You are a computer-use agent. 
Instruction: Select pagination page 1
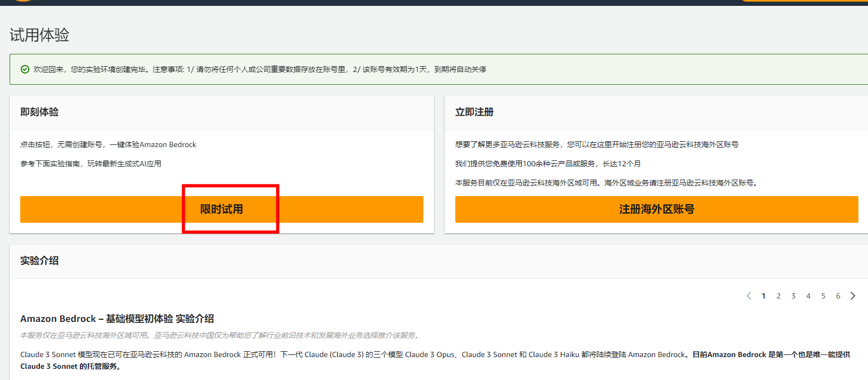(x=764, y=296)
